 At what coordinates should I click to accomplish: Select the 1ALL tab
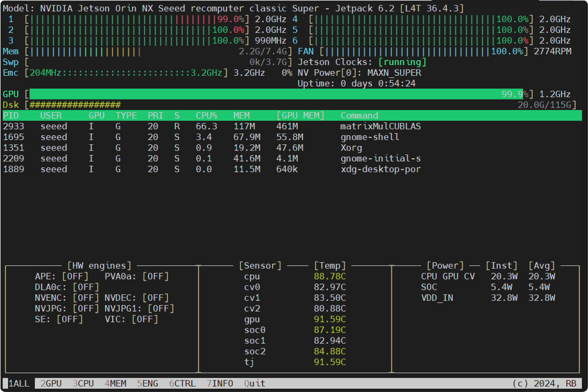(19, 384)
